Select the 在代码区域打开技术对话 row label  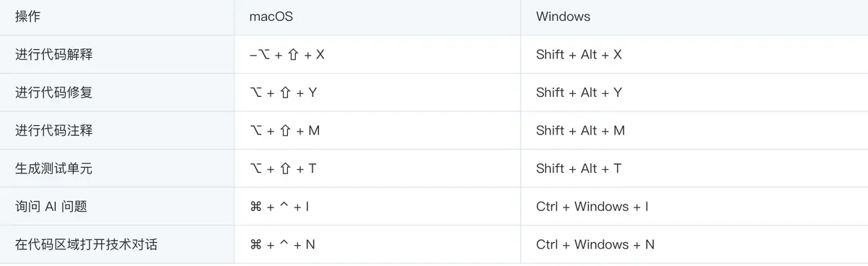pos(87,244)
